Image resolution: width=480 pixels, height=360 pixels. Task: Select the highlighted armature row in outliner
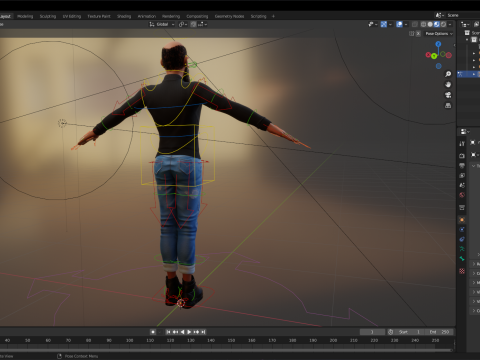(468, 74)
